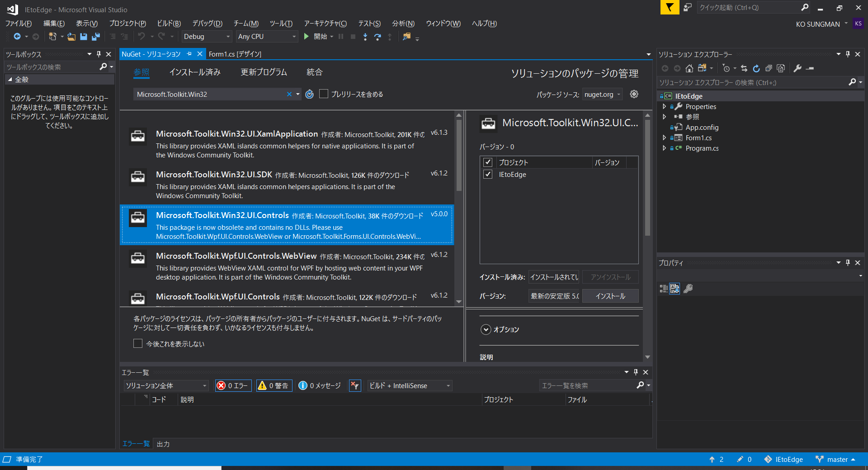Switch to the Form1.cs design tab
This screenshot has height=470, width=868.
click(235, 54)
